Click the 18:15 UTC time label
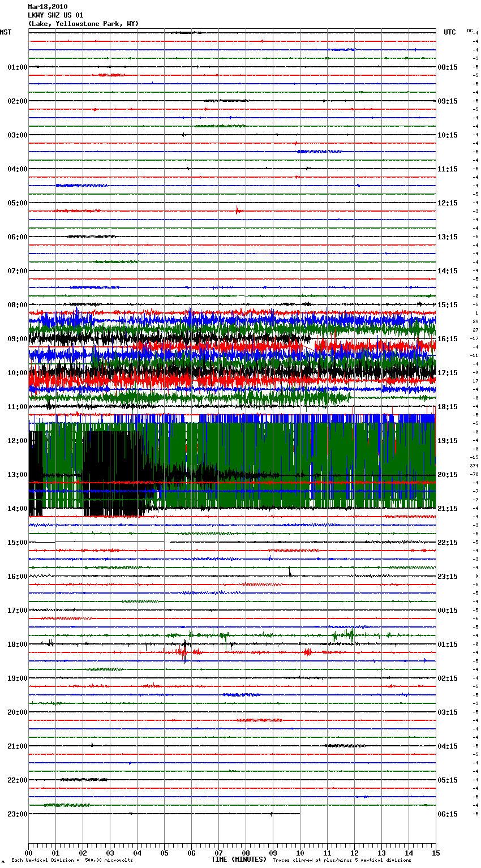The height and width of the screenshot is (868, 481). (x=448, y=407)
